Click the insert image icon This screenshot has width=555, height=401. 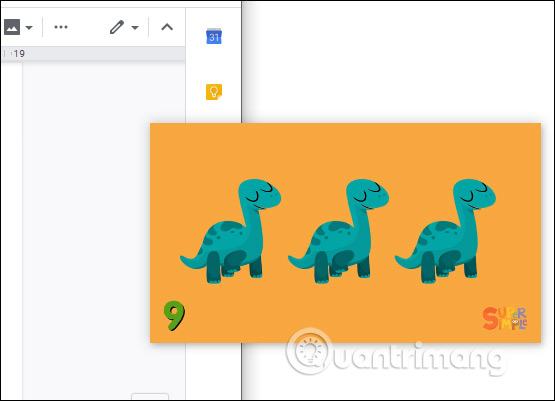[x=12, y=27]
